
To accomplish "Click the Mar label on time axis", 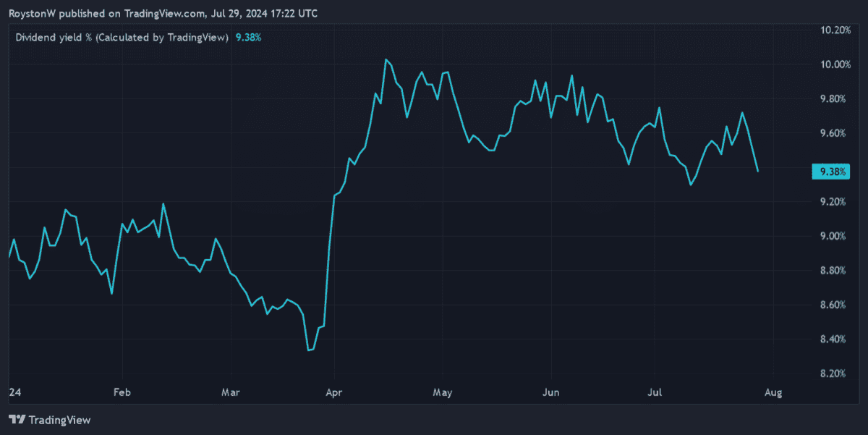I will point(230,392).
